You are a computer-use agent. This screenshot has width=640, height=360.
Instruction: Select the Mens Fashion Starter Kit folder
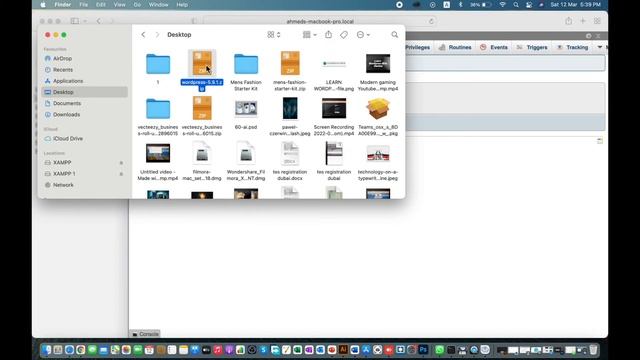coord(246,64)
